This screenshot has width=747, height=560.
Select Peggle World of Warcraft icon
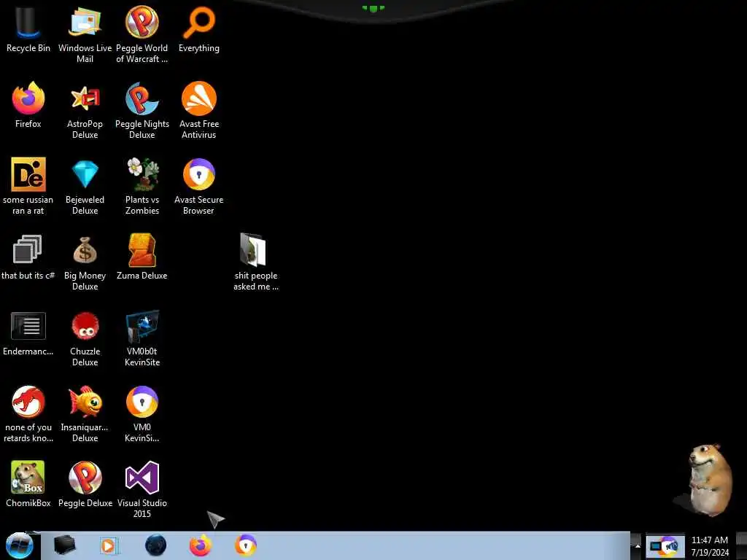142,34
